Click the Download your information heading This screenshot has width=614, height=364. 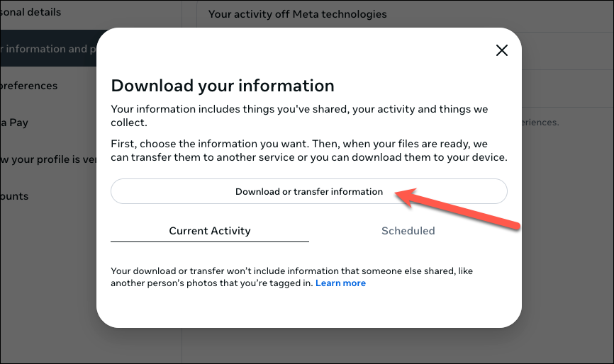[223, 86]
